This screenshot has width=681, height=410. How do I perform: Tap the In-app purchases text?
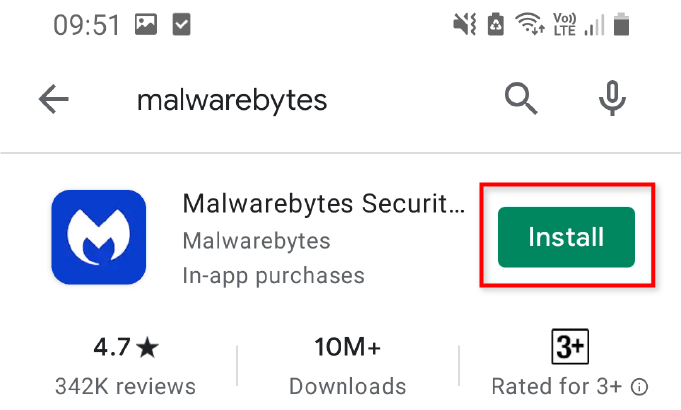(273, 276)
